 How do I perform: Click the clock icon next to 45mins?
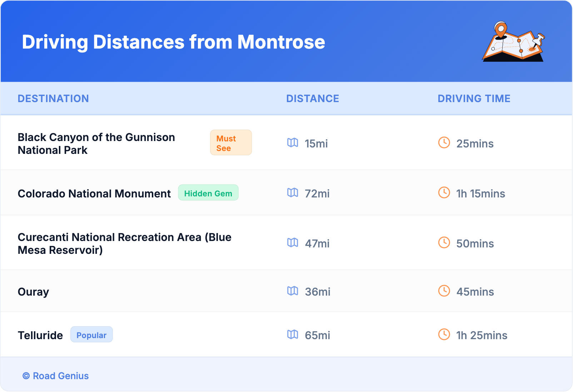coord(444,291)
